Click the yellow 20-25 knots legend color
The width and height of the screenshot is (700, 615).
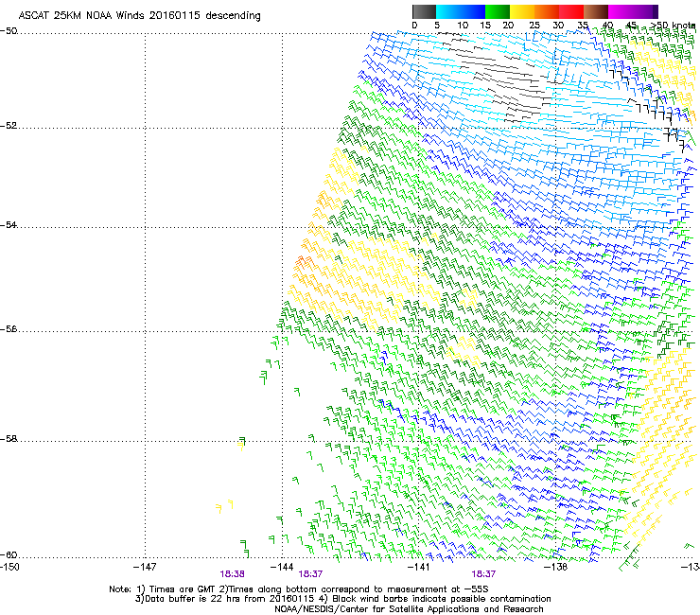point(522,11)
